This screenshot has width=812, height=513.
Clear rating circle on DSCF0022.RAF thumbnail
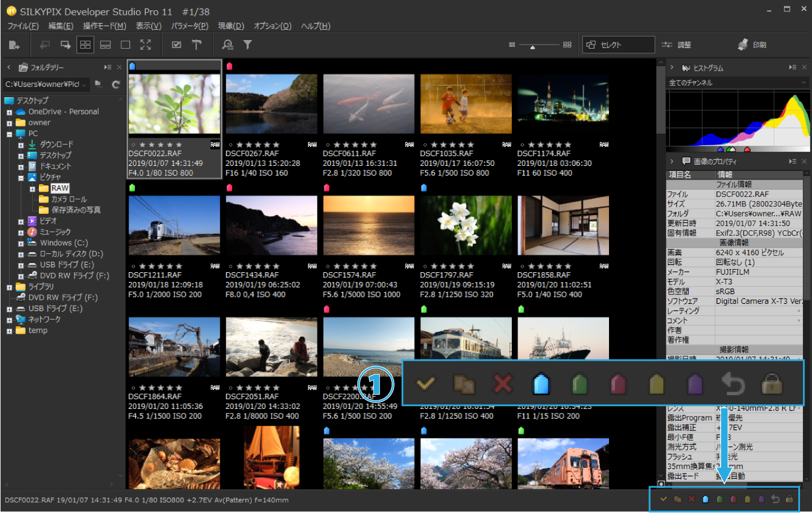coord(133,145)
